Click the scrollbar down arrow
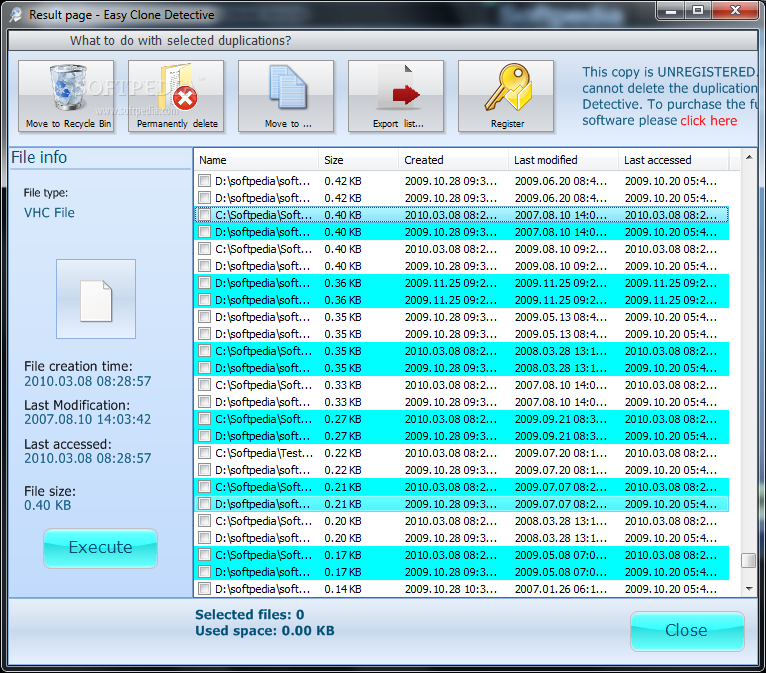 tap(748, 589)
